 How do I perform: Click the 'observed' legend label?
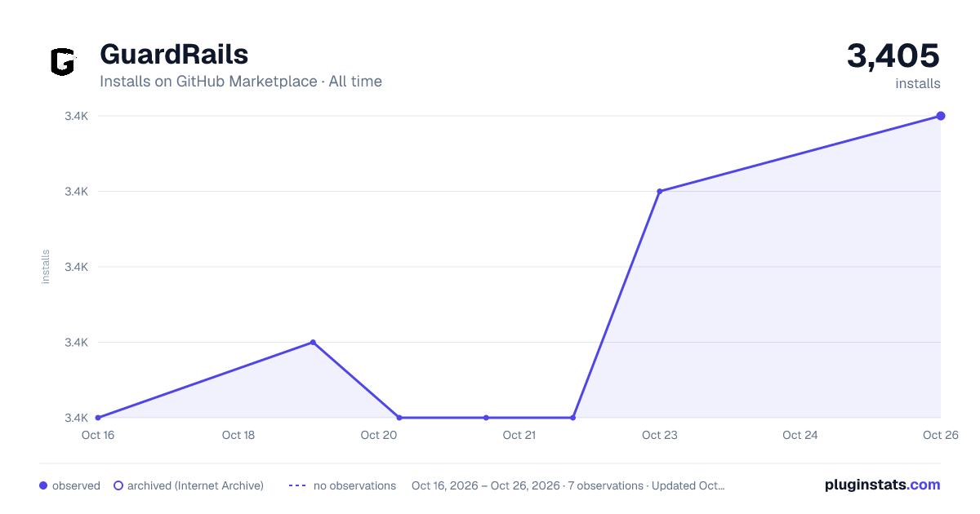pyautogui.click(x=76, y=485)
